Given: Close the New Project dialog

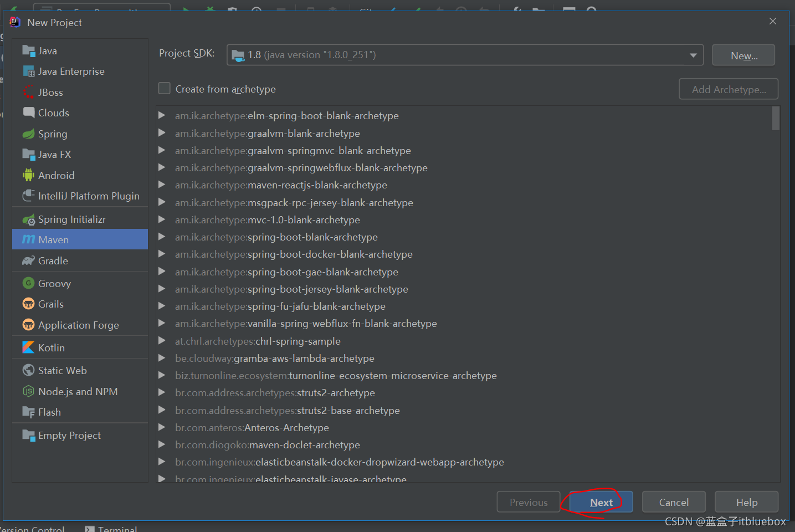Looking at the screenshot, I should 773,21.
